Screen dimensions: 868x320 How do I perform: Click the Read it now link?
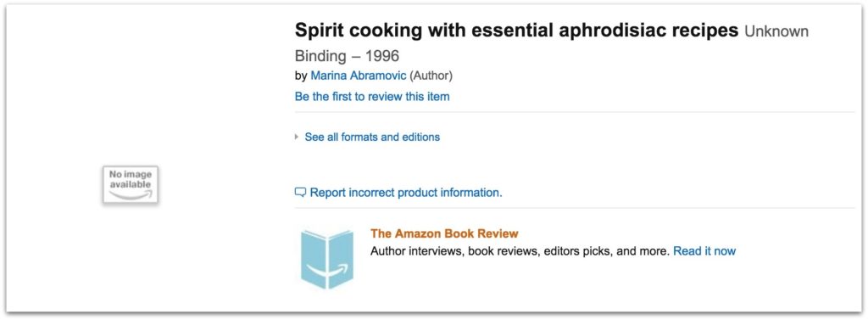[704, 250]
